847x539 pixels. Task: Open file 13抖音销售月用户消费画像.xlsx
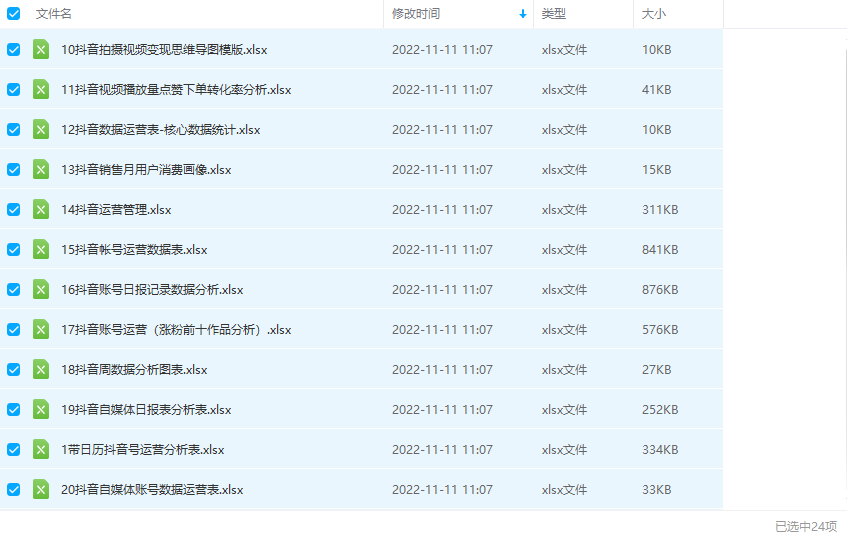tap(146, 170)
